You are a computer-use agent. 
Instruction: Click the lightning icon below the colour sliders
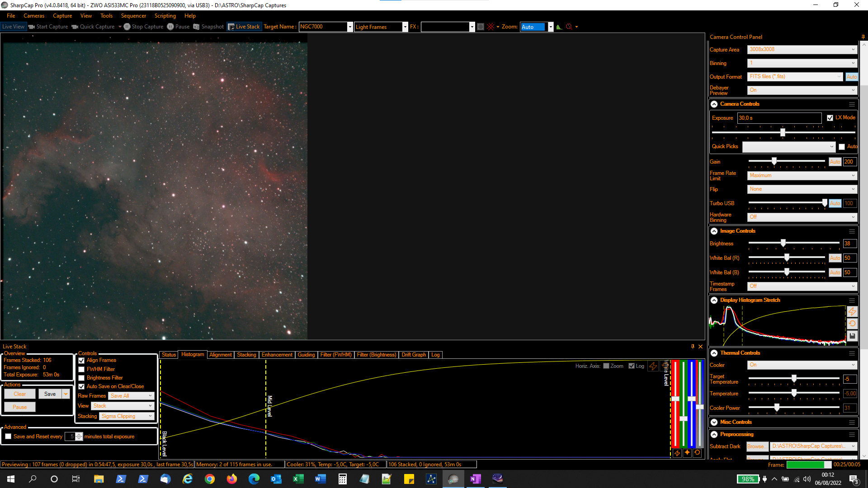tap(677, 453)
